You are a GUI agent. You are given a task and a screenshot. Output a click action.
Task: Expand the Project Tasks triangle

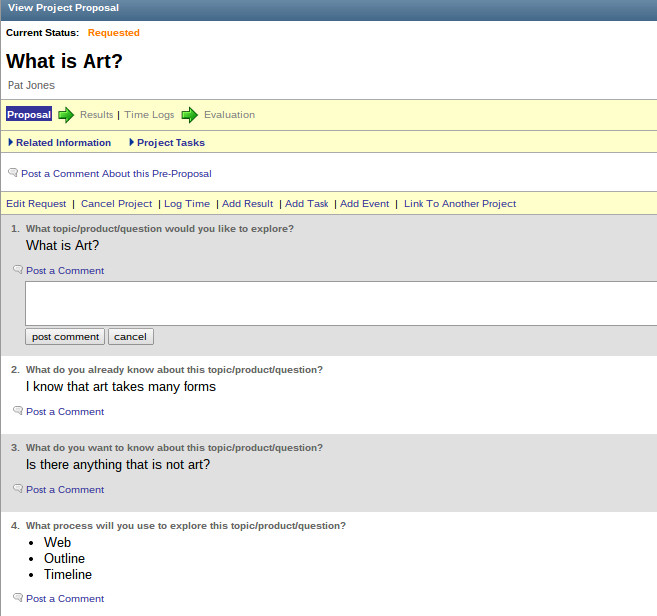[132, 142]
